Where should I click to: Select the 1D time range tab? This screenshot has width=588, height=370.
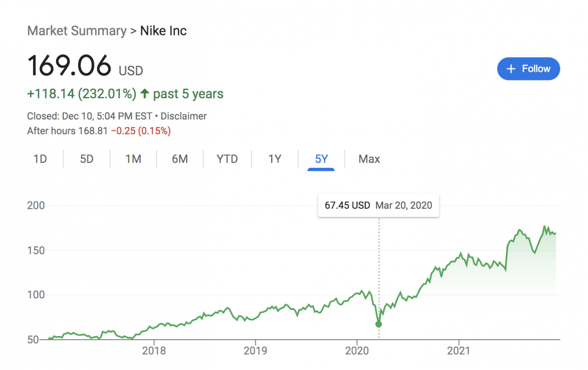tap(40, 159)
